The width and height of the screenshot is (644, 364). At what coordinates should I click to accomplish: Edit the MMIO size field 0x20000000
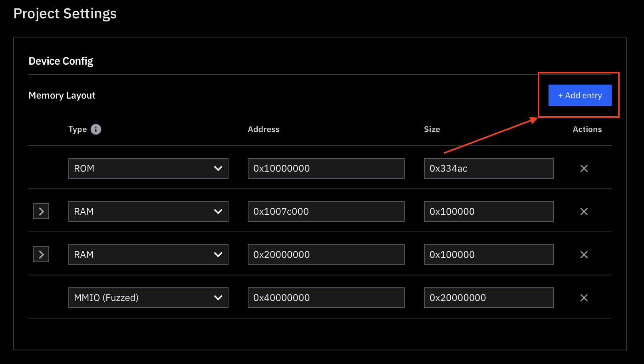tap(488, 297)
